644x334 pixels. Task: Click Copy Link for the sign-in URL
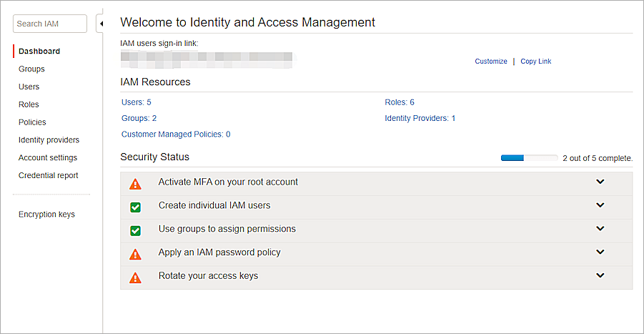[535, 62]
